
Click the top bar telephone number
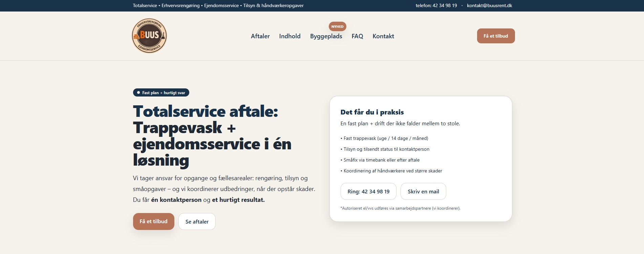(x=436, y=5)
